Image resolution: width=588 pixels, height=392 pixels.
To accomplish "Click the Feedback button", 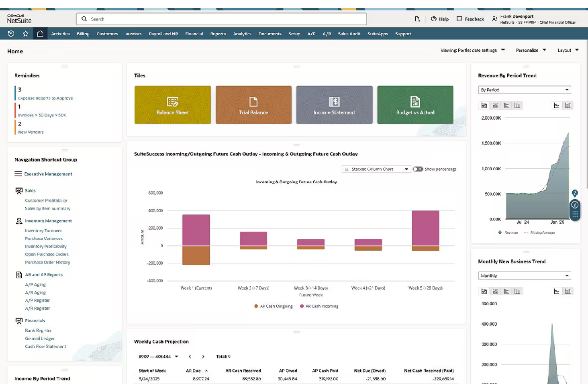I will 470,19.
